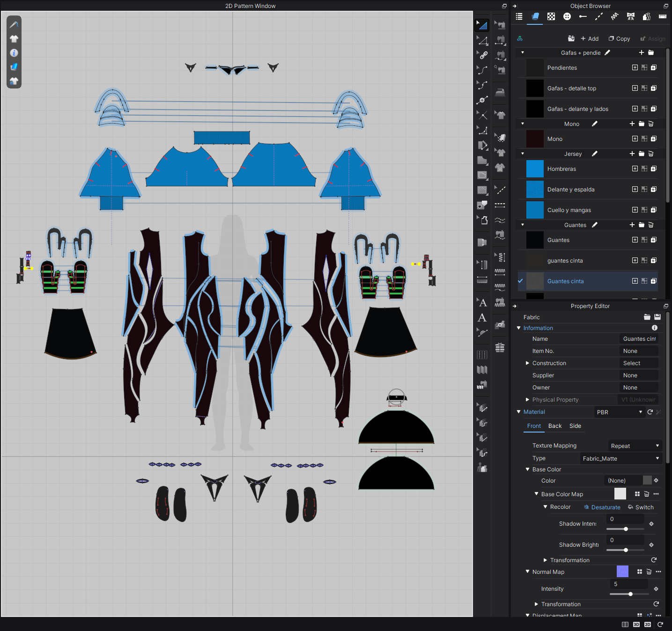
Task: Open the Topstitch tab in Object Browser
Action: click(598, 17)
